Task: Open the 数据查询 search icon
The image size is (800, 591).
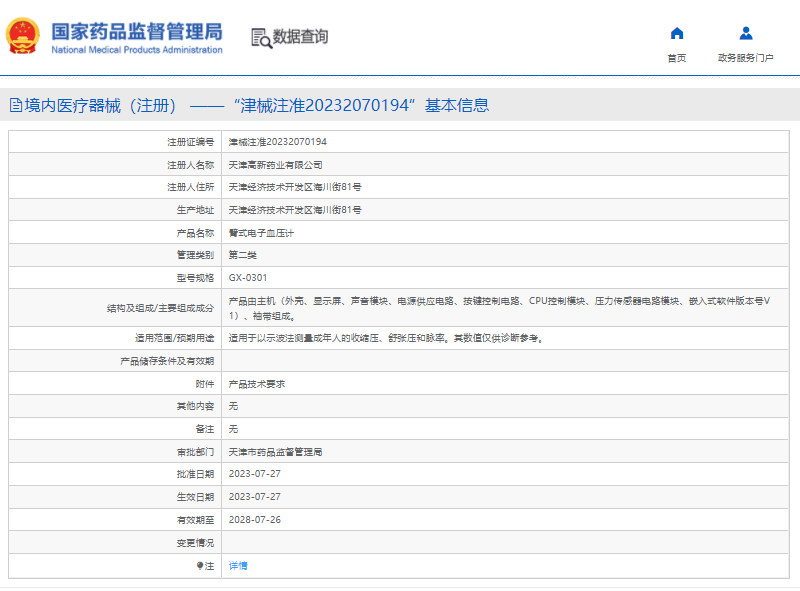Action: point(262,38)
